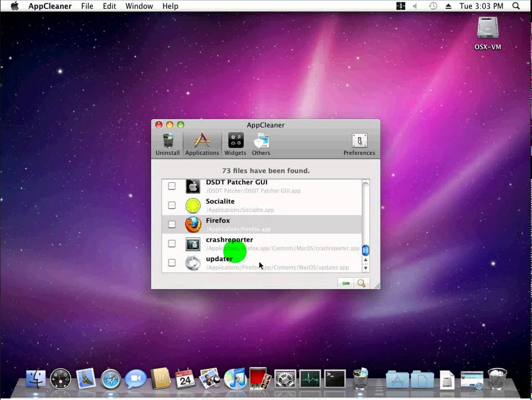Enable the Firefox checkbox

(x=172, y=224)
